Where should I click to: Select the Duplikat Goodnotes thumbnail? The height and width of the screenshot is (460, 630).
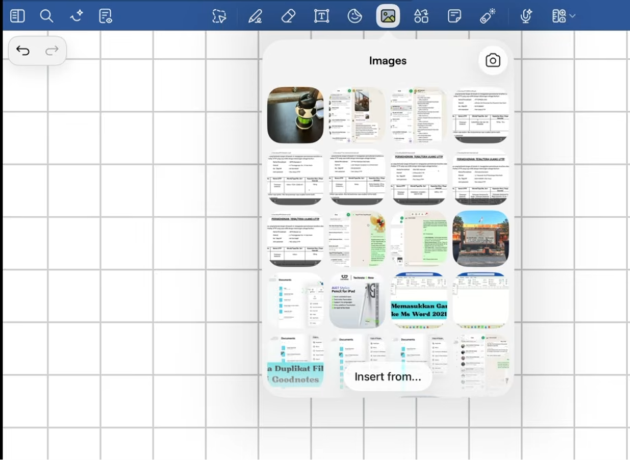[x=295, y=361]
